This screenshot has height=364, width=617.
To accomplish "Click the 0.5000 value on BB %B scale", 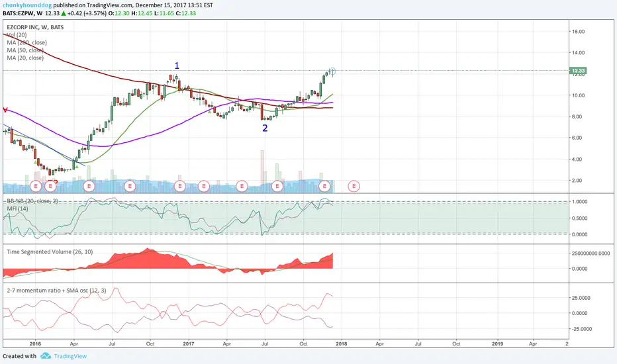I will [580, 218].
